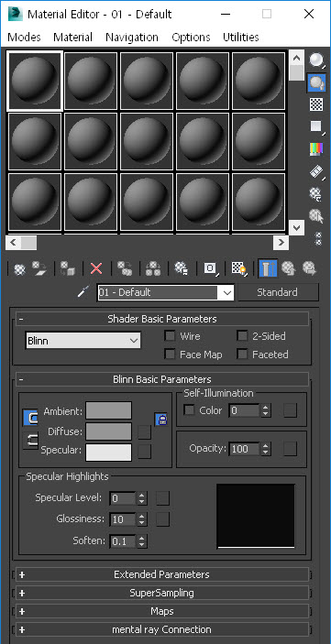Enable the Wire checkbox

(170, 336)
